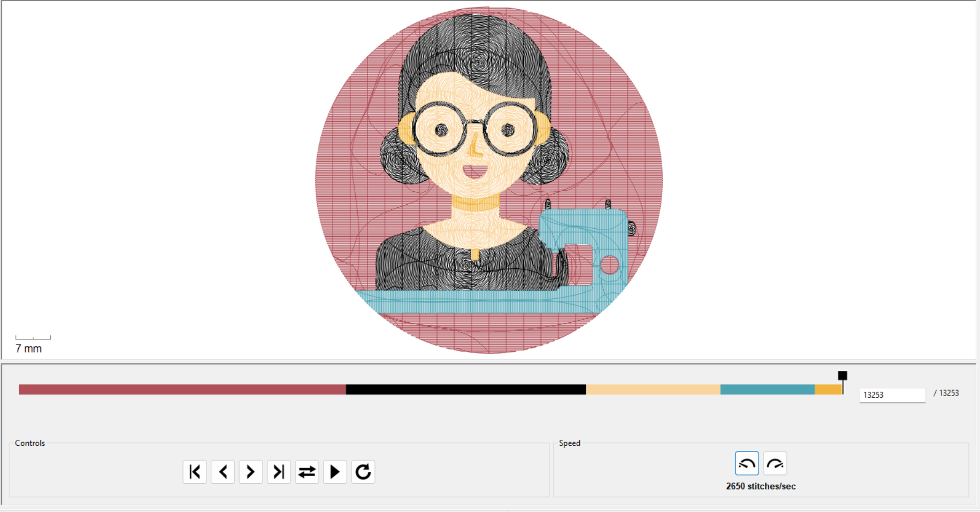Click the black slider handle on the stitch timeline
Viewport: 980px width, 512px height.
(x=843, y=376)
